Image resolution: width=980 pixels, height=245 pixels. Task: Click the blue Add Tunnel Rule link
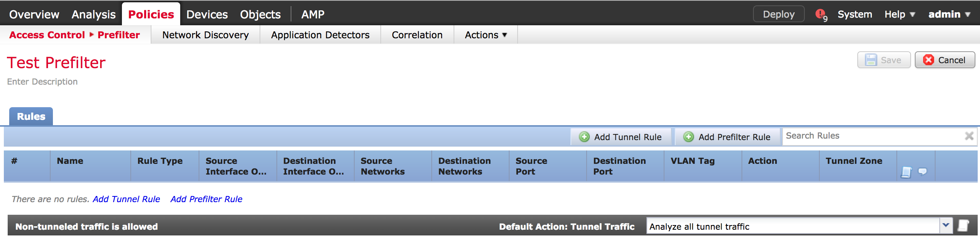[x=126, y=199]
